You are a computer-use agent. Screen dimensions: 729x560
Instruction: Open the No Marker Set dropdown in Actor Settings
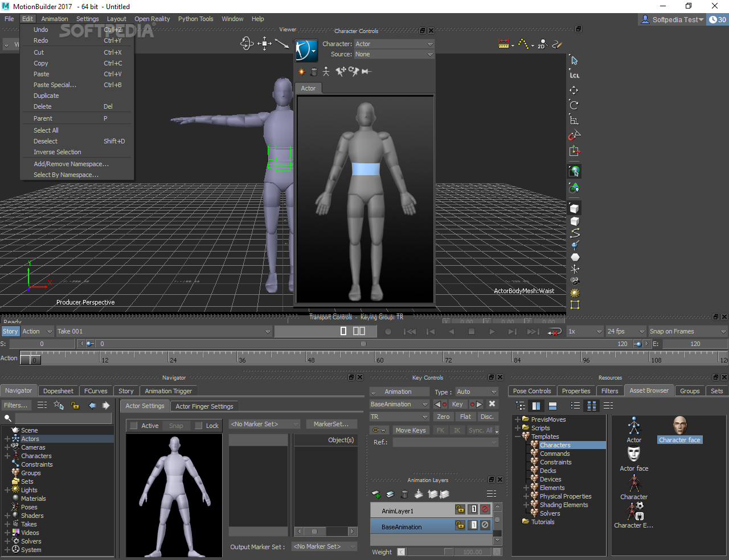pos(264,424)
